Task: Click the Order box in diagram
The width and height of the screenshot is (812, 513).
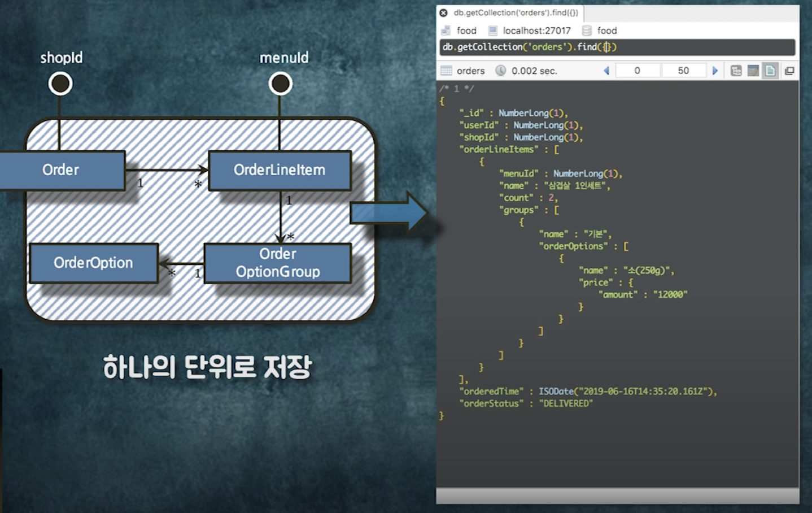Action: tap(62, 170)
